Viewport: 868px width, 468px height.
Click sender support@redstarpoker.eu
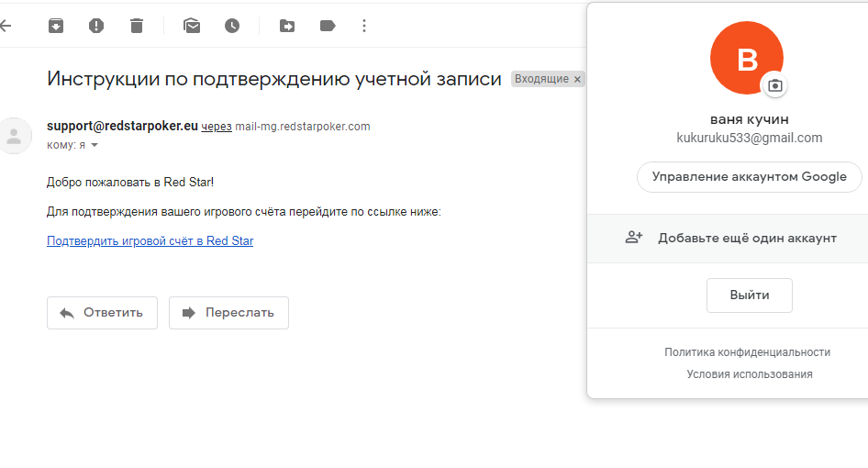click(x=122, y=126)
